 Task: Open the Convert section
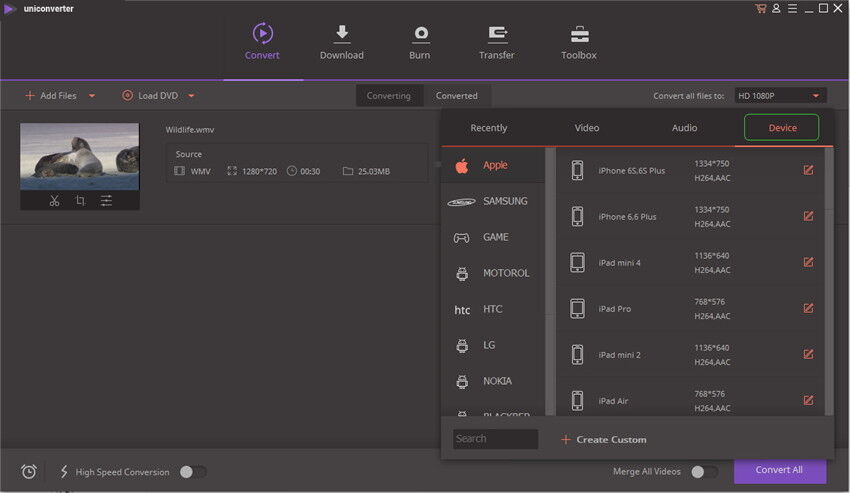[x=262, y=42]
